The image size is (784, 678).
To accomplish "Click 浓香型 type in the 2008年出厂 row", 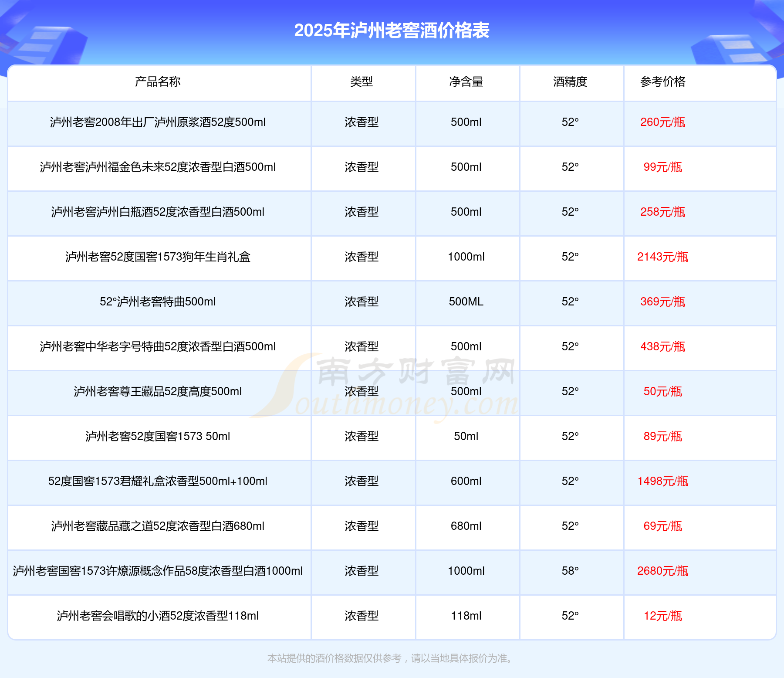I will click(362, 122).
